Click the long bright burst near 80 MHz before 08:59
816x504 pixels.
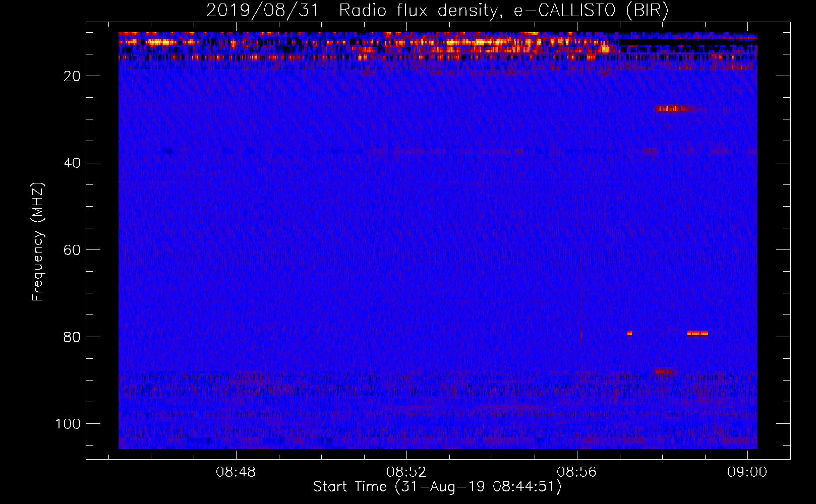pyautogui.click(x=697, y=333)
